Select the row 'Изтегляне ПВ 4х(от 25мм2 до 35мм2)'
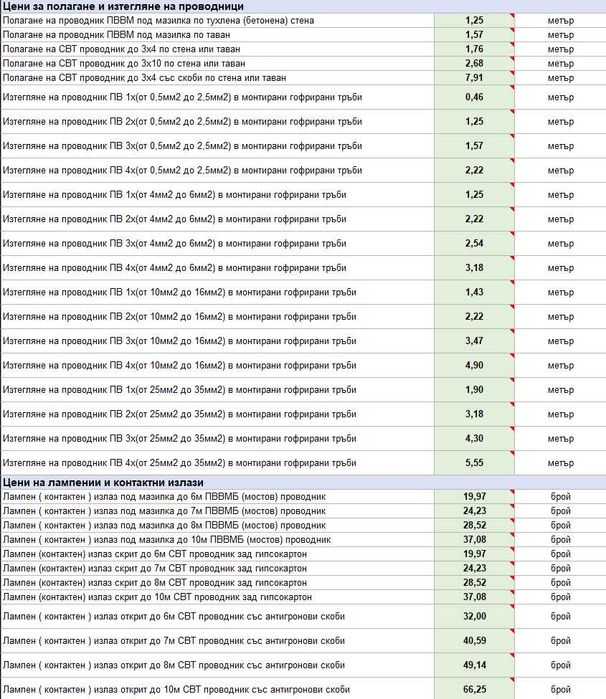 tap(303, 463)
